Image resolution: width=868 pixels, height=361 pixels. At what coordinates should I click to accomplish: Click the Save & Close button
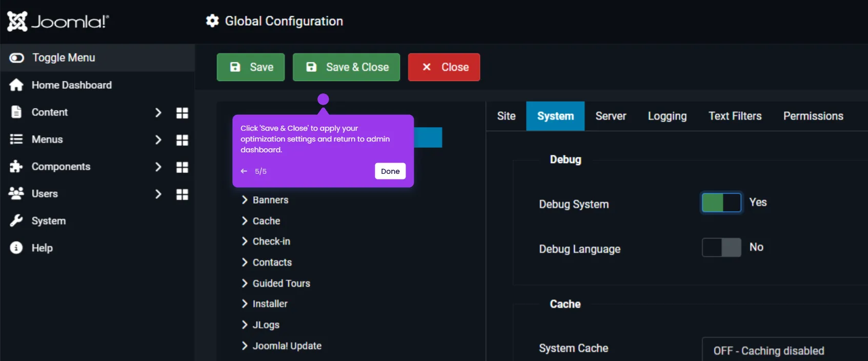click(347, 67)
